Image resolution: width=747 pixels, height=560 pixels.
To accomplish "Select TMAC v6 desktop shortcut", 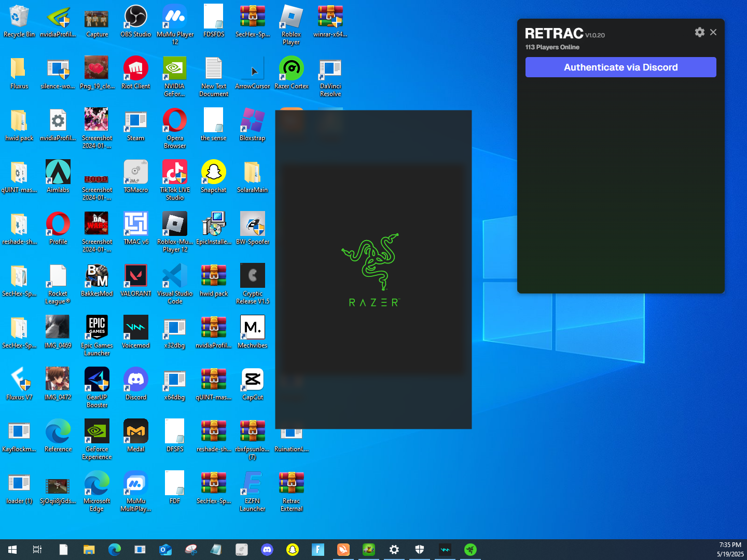I will coord(136,229).
